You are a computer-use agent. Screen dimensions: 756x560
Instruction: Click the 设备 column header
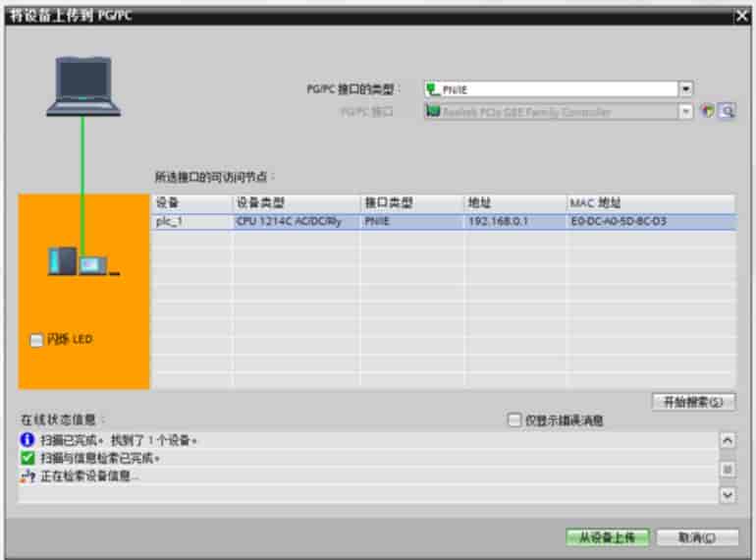(x=191, y=203)
